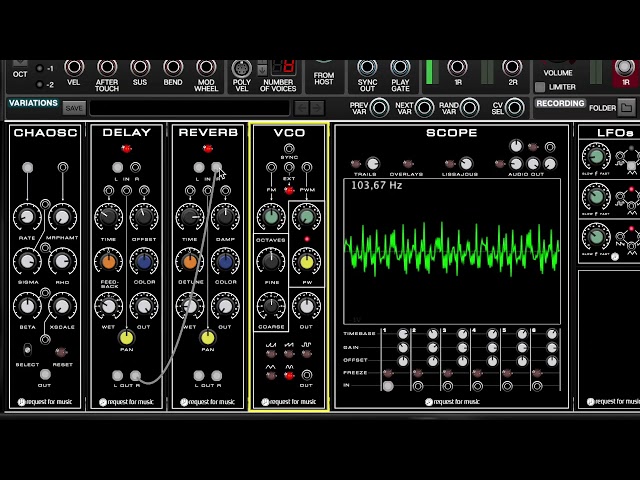
Task: Click the SAVE variation button
Action: coord(74,108)
